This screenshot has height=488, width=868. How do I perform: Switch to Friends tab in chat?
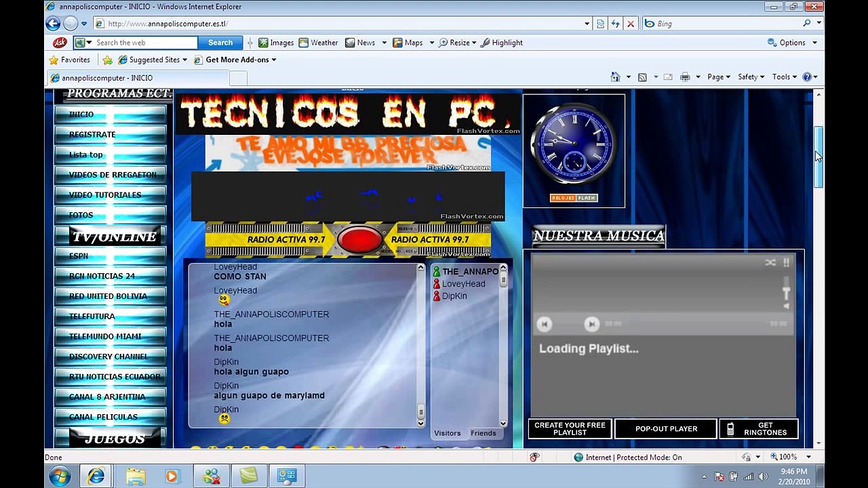[x=484, y=433]
